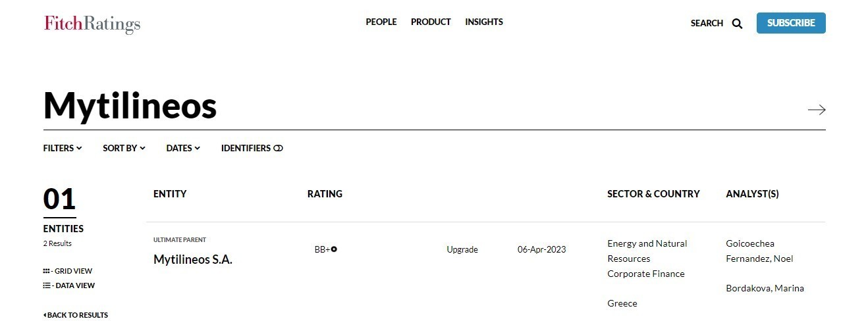Image resolution: width=868 pixels, height=321 pixels.
Task: Open the People menu
Action: [x=381, y=22]
